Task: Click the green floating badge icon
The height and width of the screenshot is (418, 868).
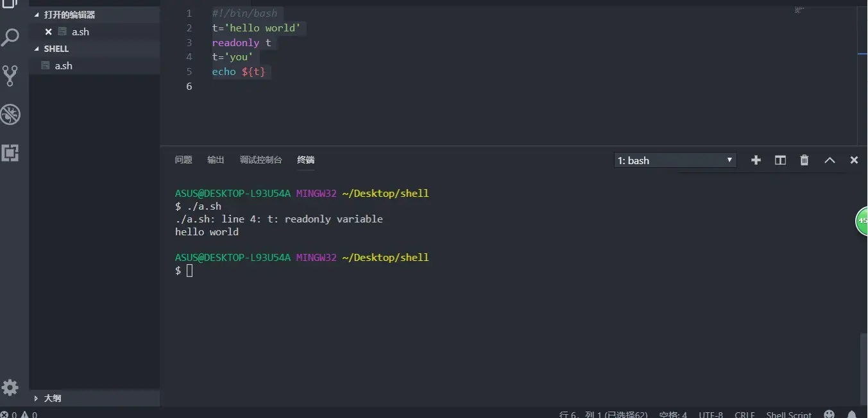Action: 862,221
